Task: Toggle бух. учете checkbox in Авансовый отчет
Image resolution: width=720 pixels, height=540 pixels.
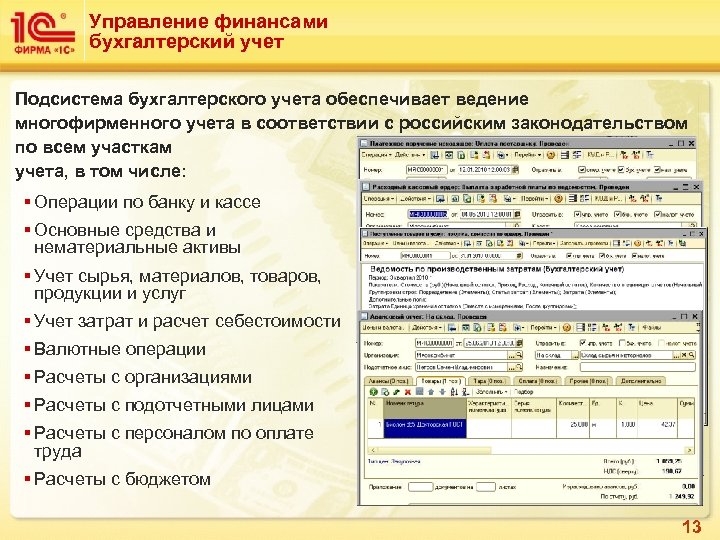Action: (623, 343)
